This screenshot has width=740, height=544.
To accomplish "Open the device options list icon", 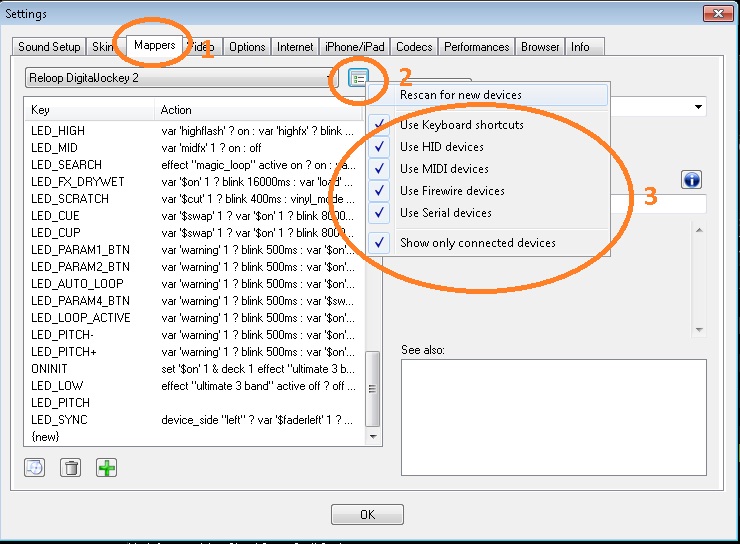I will point(359,78).
